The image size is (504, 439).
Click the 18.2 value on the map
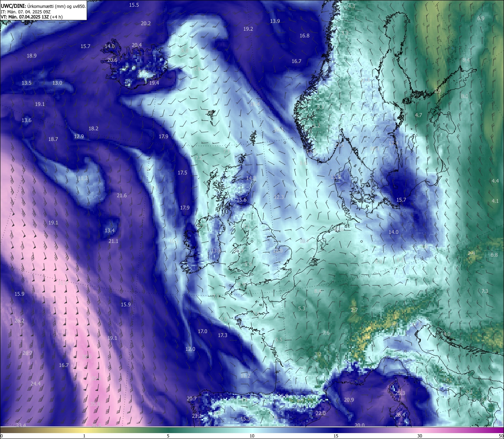pyautogui.click(x=93, y=128)
